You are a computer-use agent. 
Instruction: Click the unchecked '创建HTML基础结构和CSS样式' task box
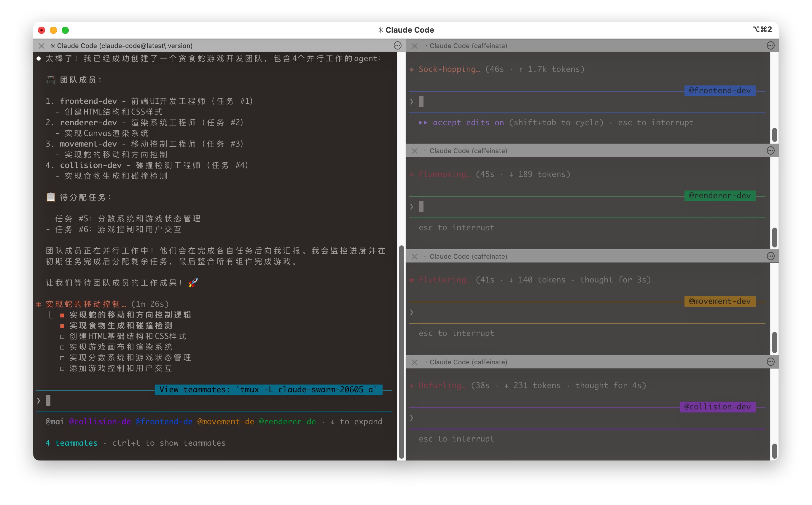62,337
